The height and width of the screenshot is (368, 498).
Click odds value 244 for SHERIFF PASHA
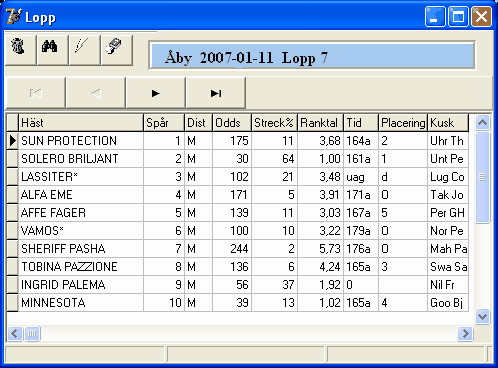[x=232, y=249]
